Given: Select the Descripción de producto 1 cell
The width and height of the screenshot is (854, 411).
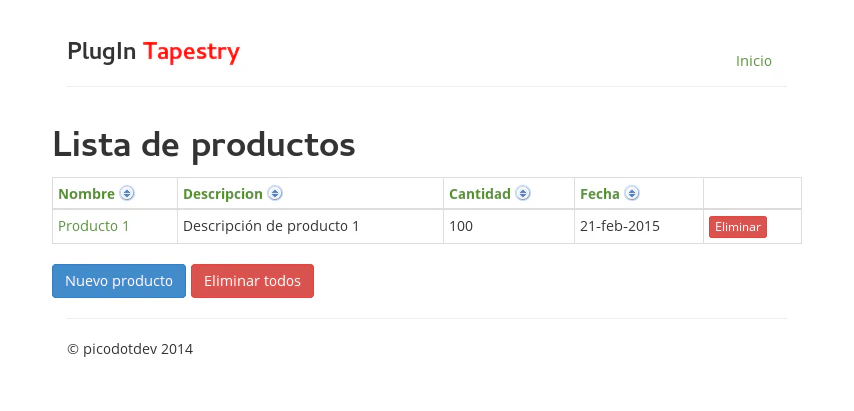Looking at the screenshot, I should pos(271,226).
